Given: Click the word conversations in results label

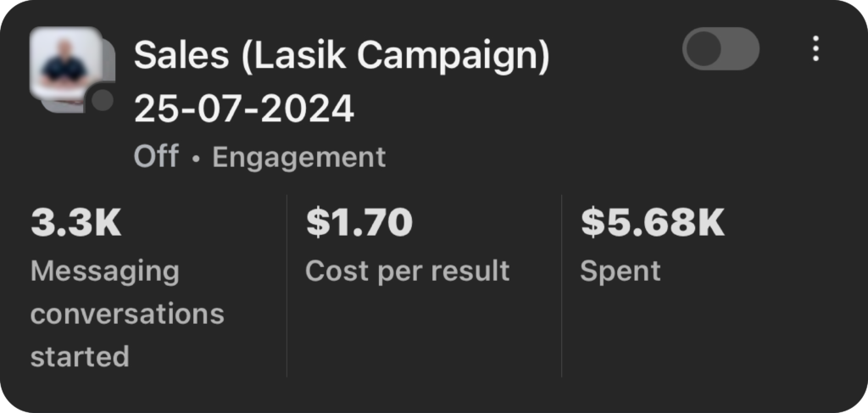Looking at the screenshot, I should pos(127,314).
